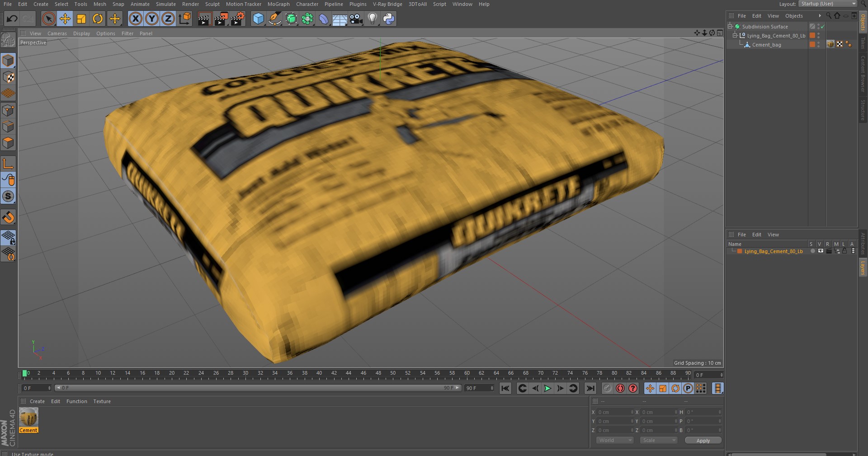Image resolution: width=868 pixels, height=456 pixels.
Task: Add a Floor environment object
Action: click(340, 19)
